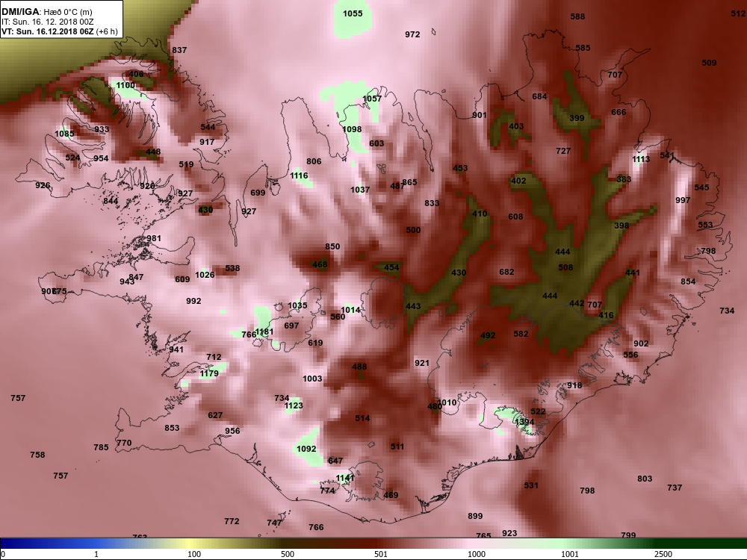
Task: Click the 941 height value
Action: (x=176, y=349)
